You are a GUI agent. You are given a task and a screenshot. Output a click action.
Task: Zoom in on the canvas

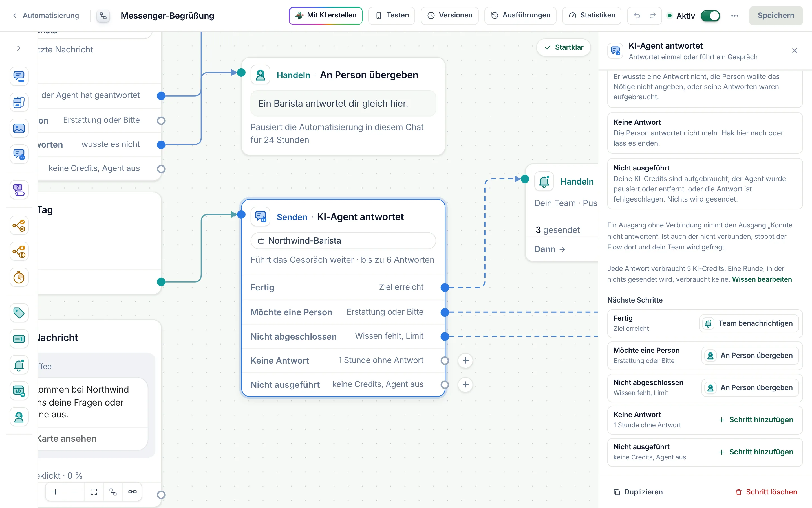56,492
